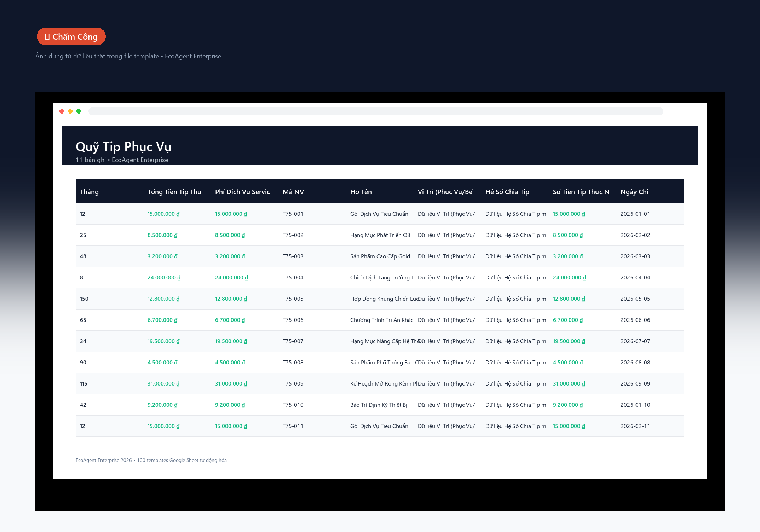Select employee code T75-001
The image size is (760, 532).
[x=293, y=214]
